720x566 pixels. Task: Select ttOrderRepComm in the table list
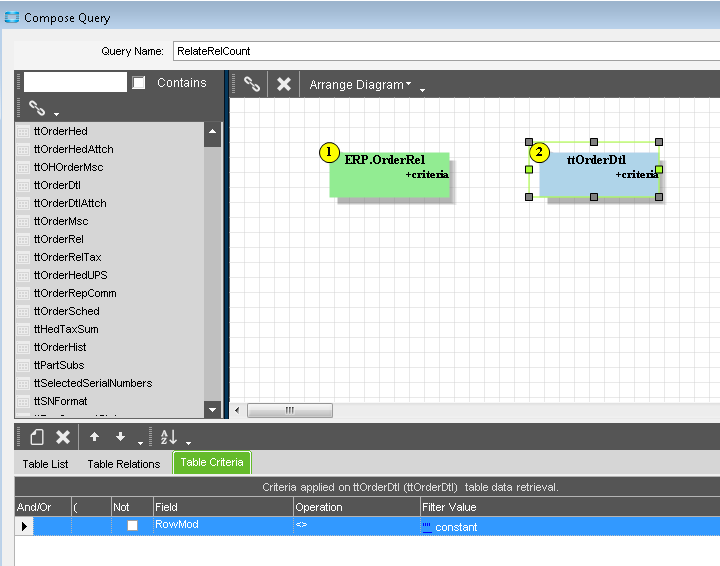[75, 293]
